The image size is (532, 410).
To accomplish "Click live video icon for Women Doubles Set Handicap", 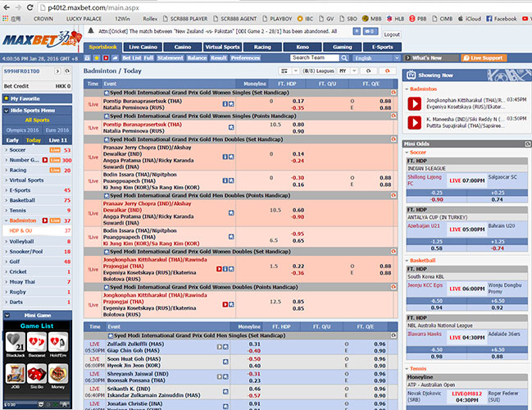I will pyautogui.click(x=219, y=269).
